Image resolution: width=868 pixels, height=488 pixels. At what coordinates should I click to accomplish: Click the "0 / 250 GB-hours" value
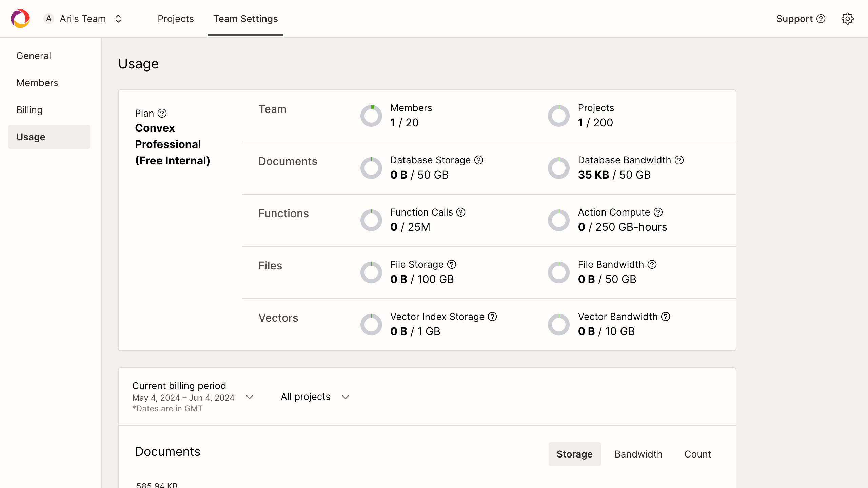(623, 227)
